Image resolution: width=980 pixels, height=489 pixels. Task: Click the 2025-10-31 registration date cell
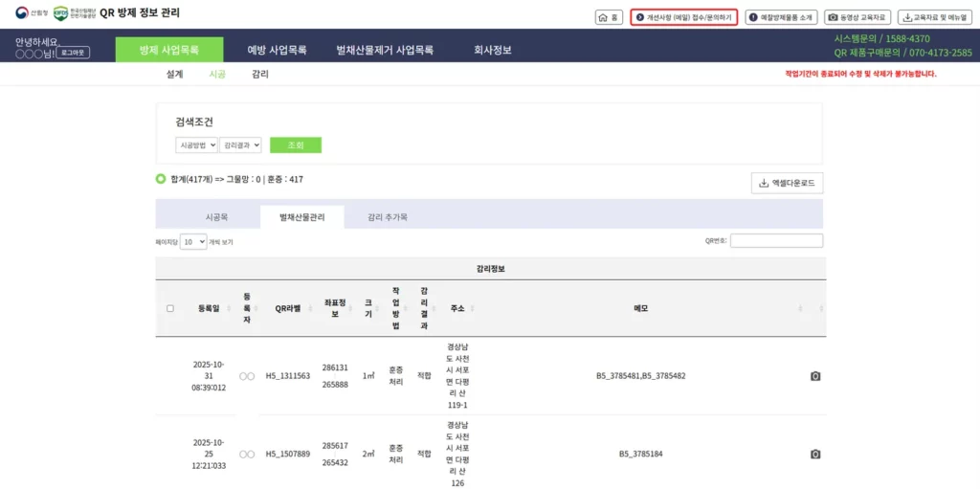[x=209, y=376]
